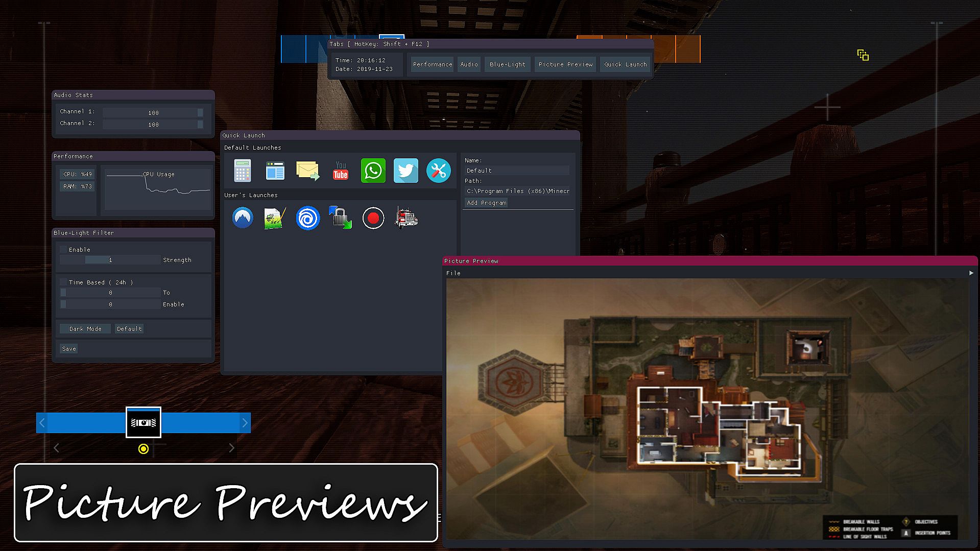Viewport: 980px width, 551px height.
Task: Click the CPU Usage graph
Action: [x=158, y=189]
